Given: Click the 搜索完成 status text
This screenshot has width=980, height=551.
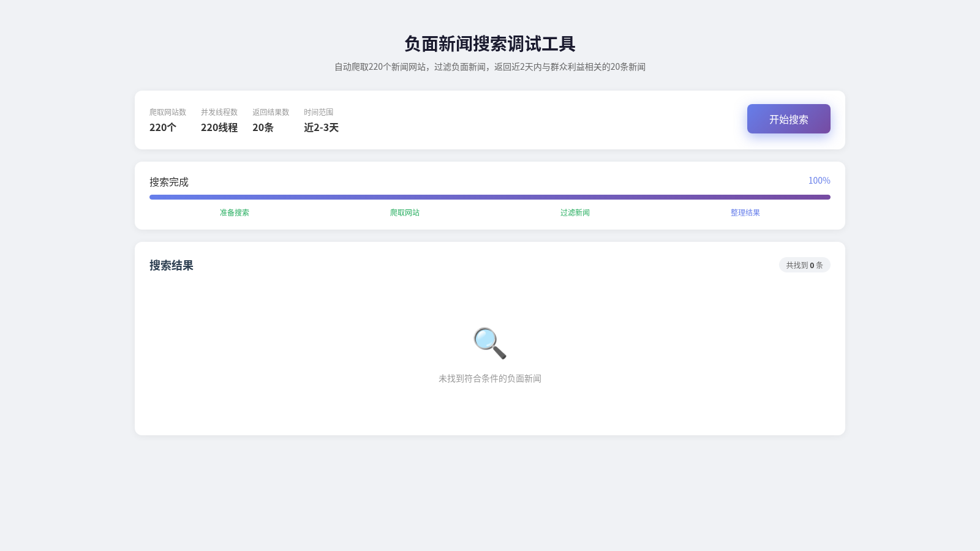Looking at the screenshot, I should [169, 182].
